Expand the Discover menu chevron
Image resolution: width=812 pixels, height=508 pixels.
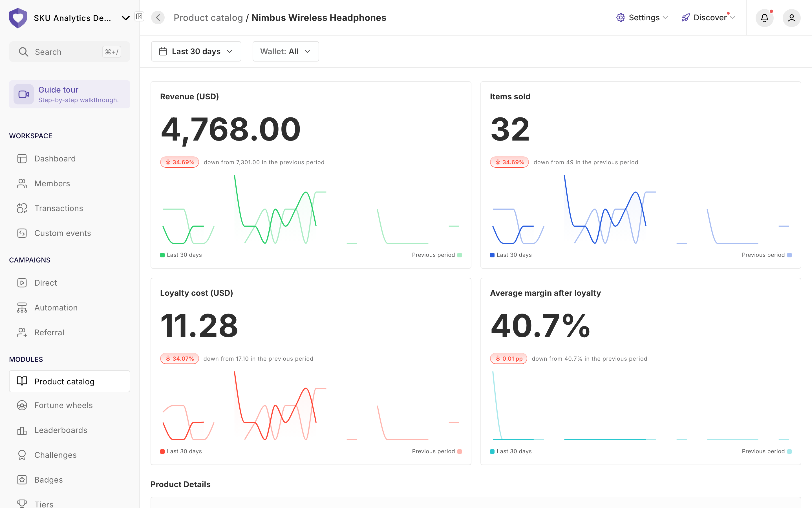click(x=732, y=17)
